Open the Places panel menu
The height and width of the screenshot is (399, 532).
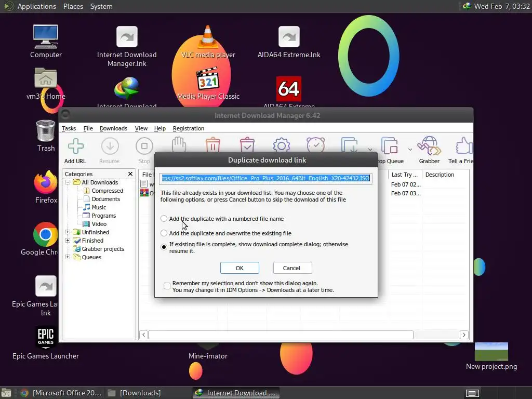click(73, 6)
